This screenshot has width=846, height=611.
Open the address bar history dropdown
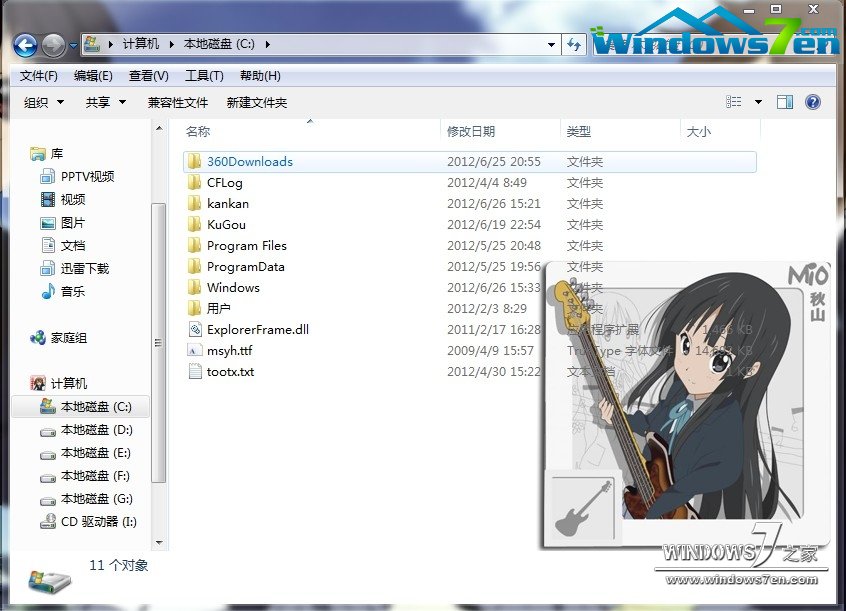[551, 44]
